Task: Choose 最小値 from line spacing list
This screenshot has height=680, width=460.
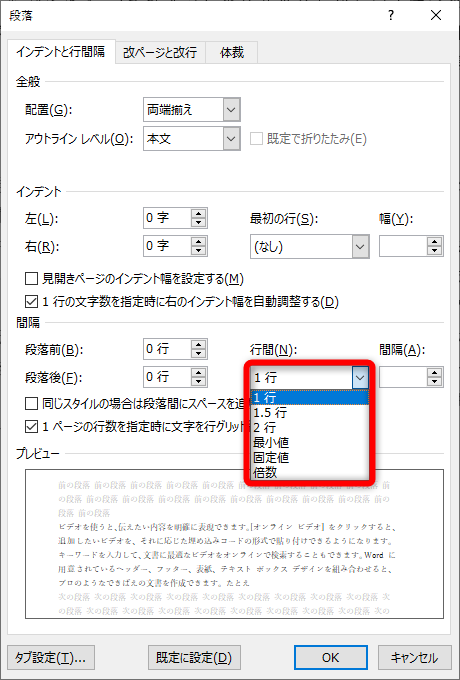Action: 310,443
